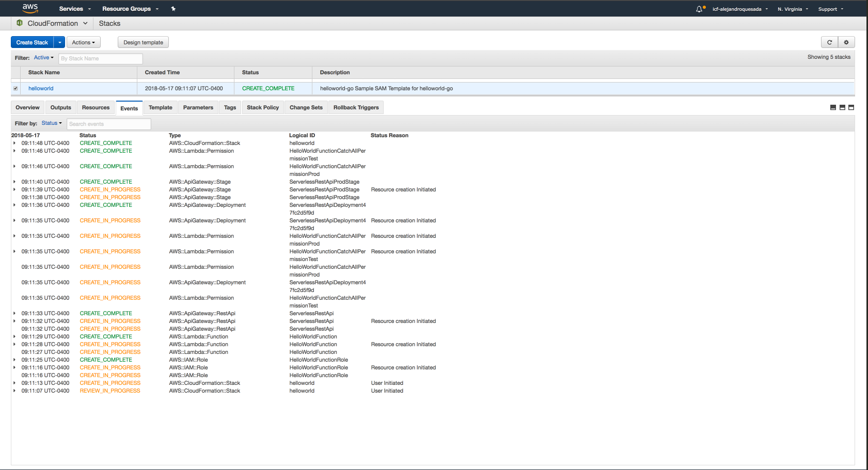Image resolution: width=868 pixels, height=470 pixels.
Task: Expand the 09:11:48 CloudFormation Stack event
Action: pos(14,143)
